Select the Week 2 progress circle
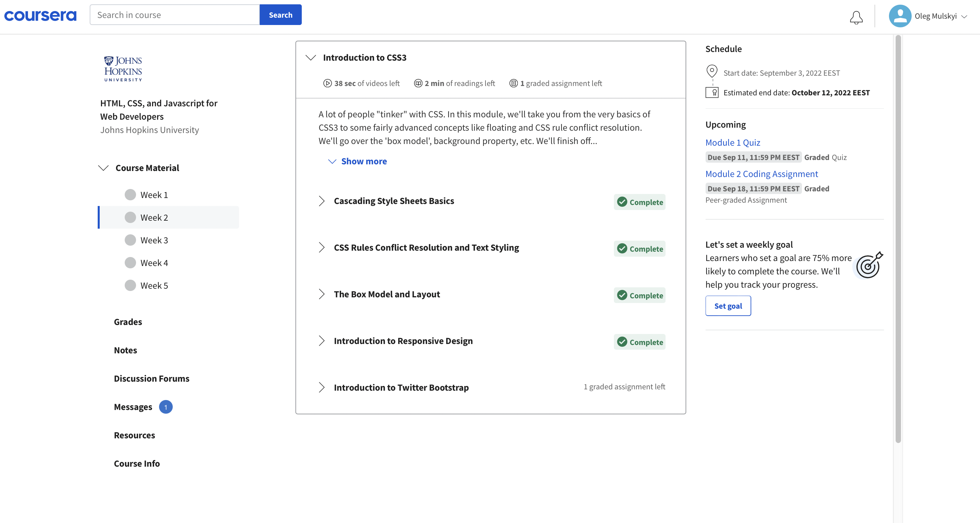Image resolution: width=980 pixels, height=523 pixels. [130, 217]
